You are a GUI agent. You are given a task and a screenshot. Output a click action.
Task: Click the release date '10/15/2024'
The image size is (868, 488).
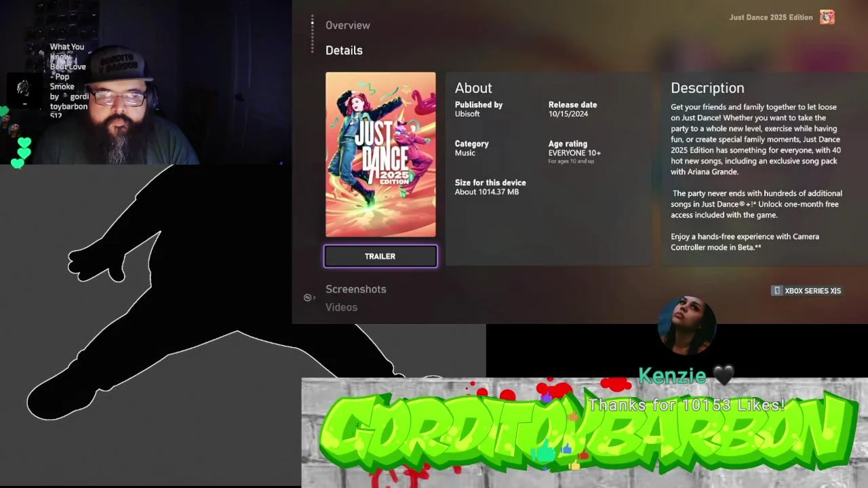tap(568, 114)
